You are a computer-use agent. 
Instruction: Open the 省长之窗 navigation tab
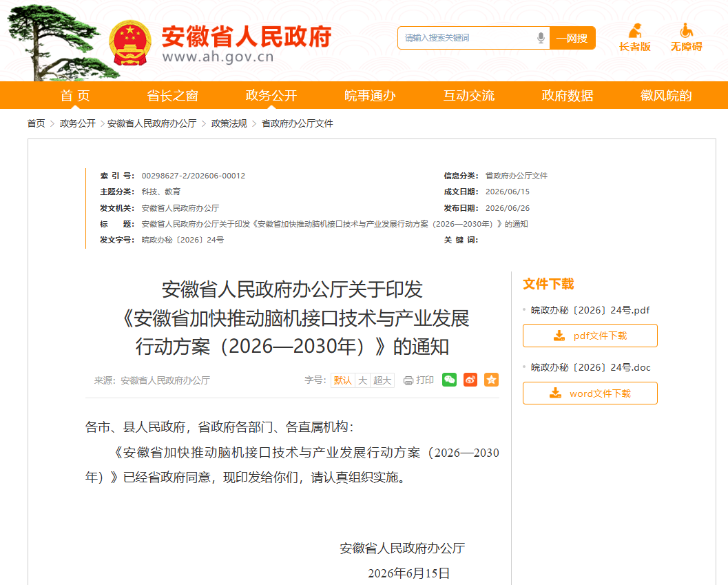pos(173,95)
